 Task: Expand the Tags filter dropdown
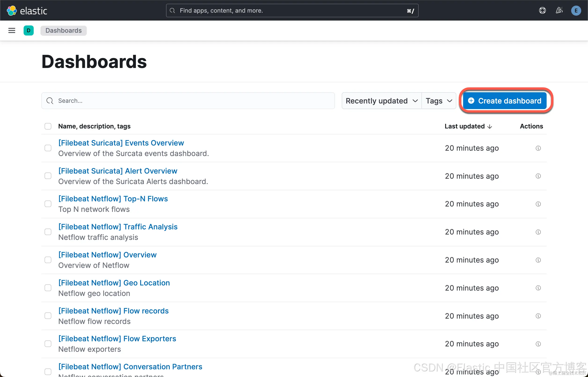tap(439, 101)
